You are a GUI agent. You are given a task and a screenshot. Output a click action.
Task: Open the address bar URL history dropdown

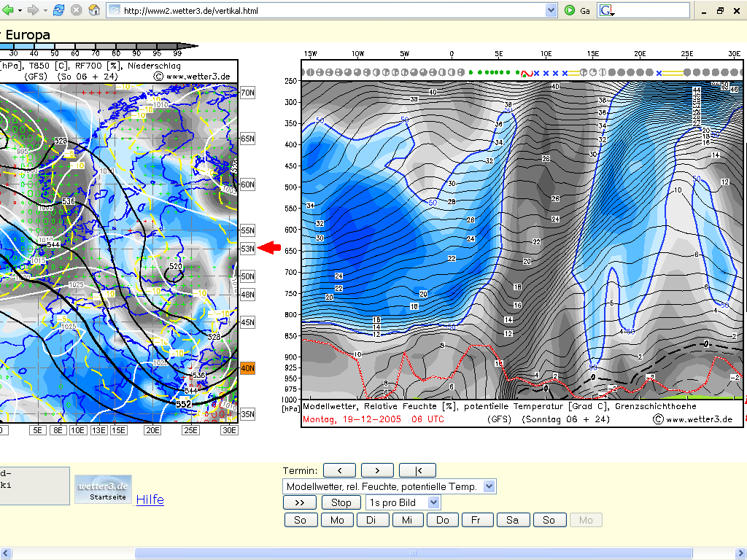pyautogui.click(x=551, y=10)
